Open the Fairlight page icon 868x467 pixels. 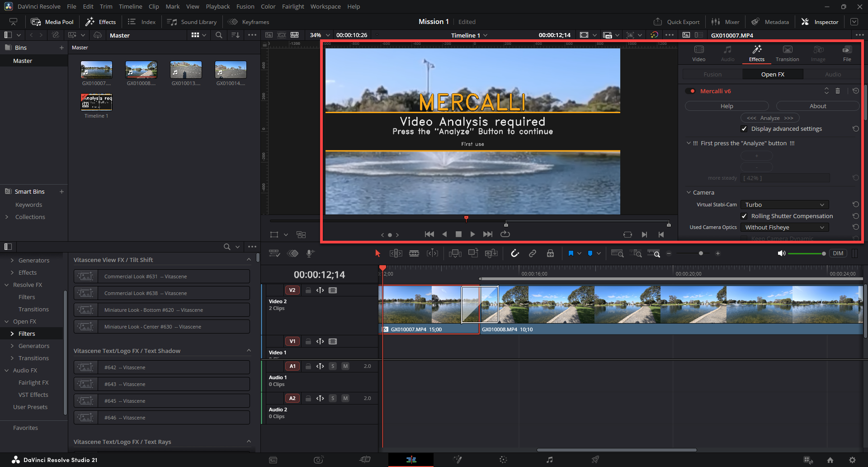549,460
